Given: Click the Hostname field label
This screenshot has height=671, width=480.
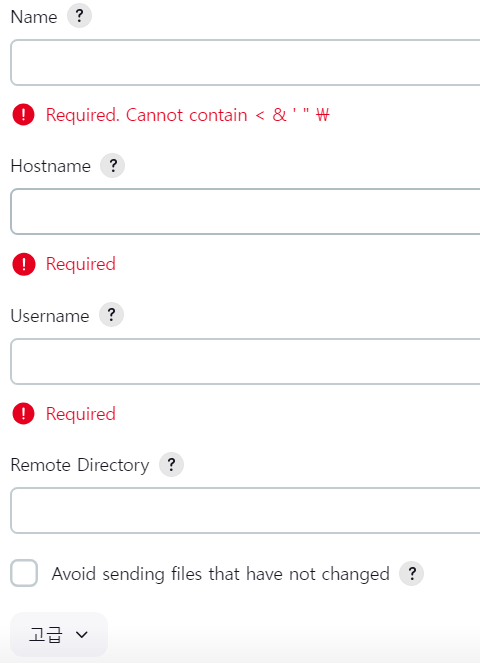Looking at the screenshot, I should (x=50, y=166).
